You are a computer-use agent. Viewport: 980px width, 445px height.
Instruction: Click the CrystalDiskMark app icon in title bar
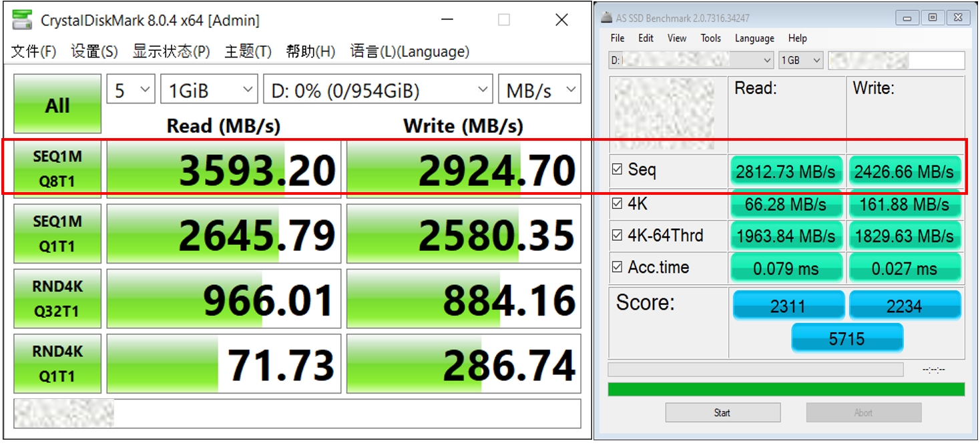(22, 20)
